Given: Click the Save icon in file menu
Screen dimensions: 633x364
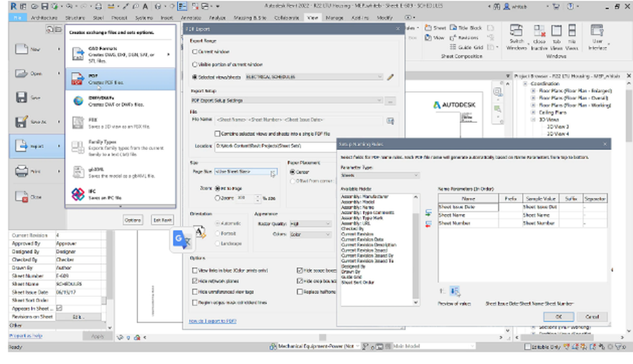Looking at the screenshot, I should pyautogui.click(x=22, y=97).
